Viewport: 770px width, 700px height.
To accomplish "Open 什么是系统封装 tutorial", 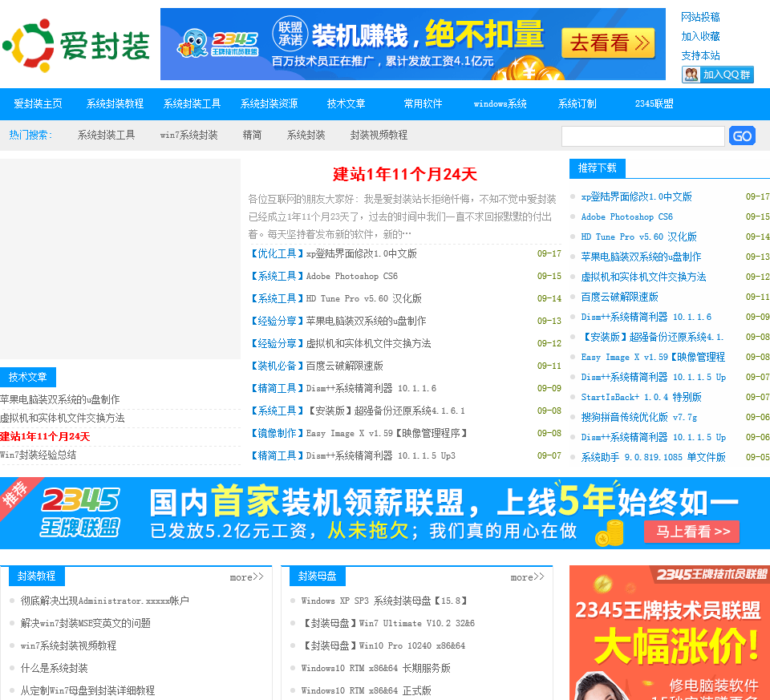I will click(x=54, y=668).
